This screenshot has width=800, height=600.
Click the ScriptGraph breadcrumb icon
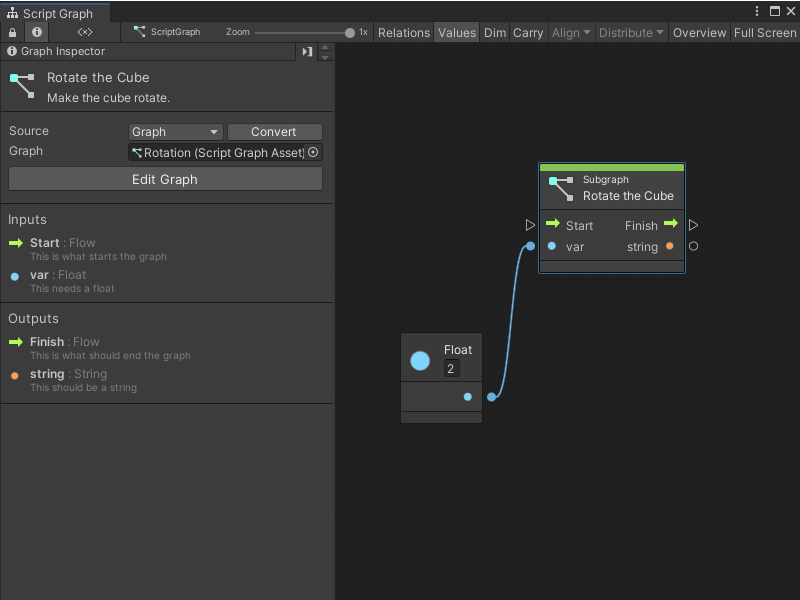(141, 32)
